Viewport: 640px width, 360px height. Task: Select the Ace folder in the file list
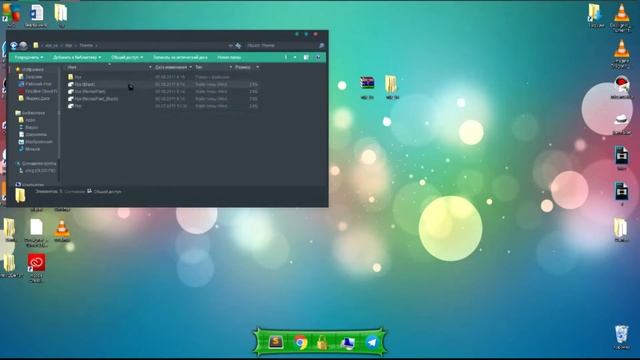(x=163, y=77)
